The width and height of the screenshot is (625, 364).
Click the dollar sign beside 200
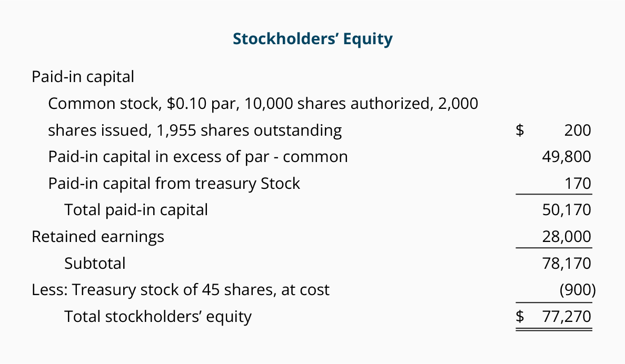[x=520, y=130]
